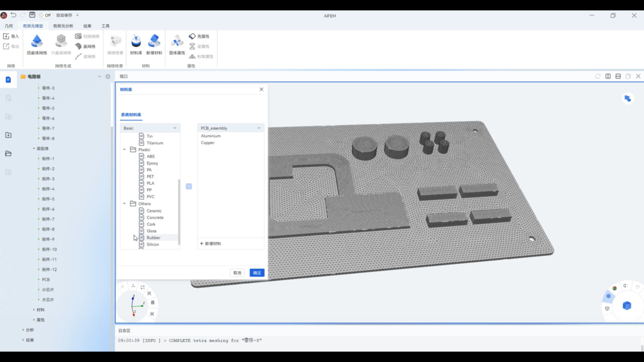Screen dimensions: 644x362
Task: Select Silicon in the material tree
Action: [x=153, y=245]
